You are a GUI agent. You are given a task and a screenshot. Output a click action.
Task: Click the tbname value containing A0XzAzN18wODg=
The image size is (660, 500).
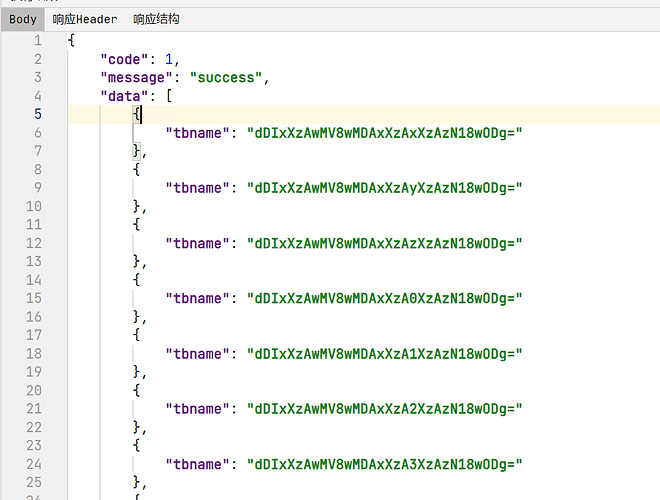click(385, 298)
